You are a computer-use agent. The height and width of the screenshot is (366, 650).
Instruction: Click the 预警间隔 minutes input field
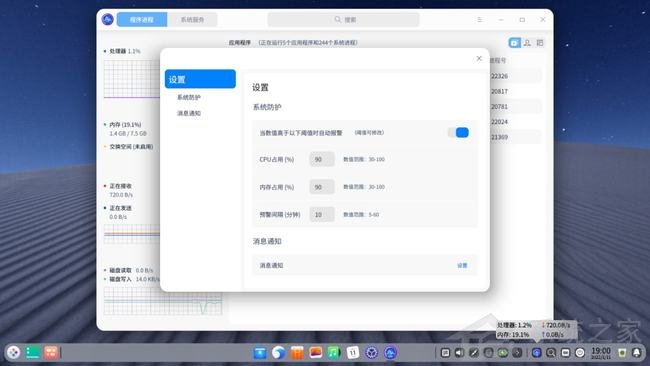[x=322, y=215]
